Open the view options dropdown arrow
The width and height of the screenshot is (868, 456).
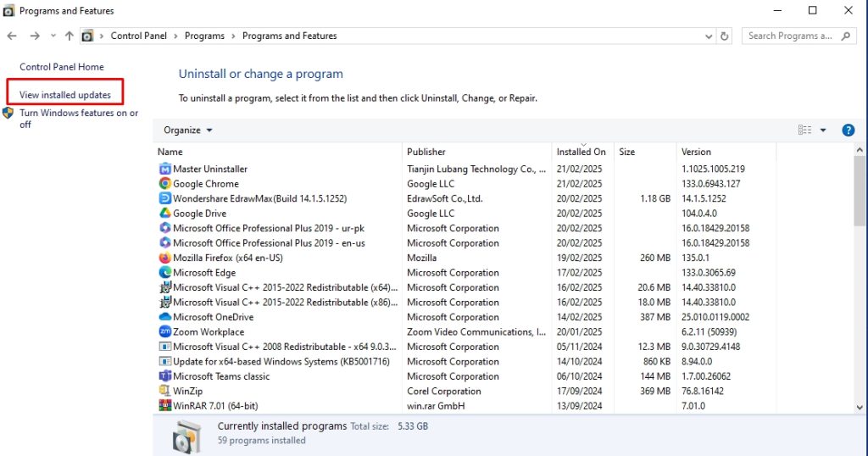pos(823,130)
